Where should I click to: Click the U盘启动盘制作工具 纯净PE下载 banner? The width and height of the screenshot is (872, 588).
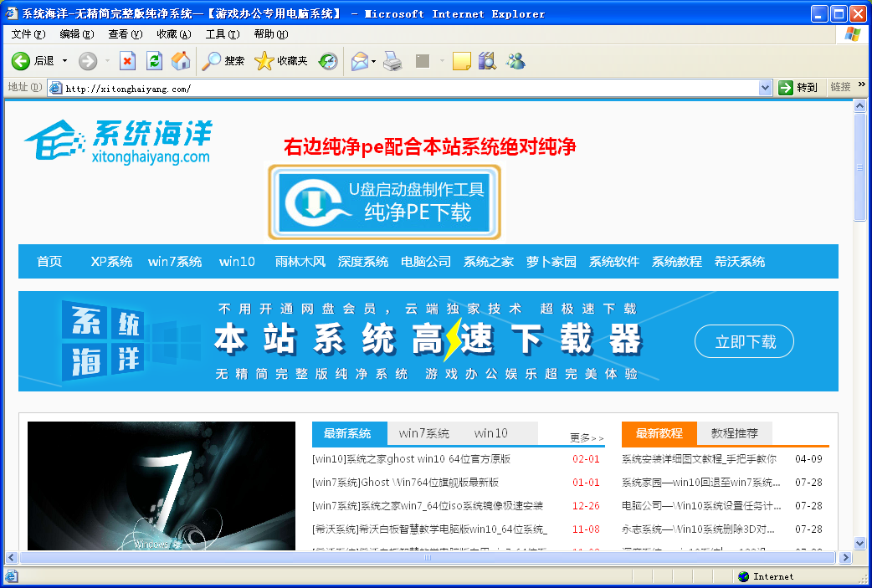tap(384, 202)
